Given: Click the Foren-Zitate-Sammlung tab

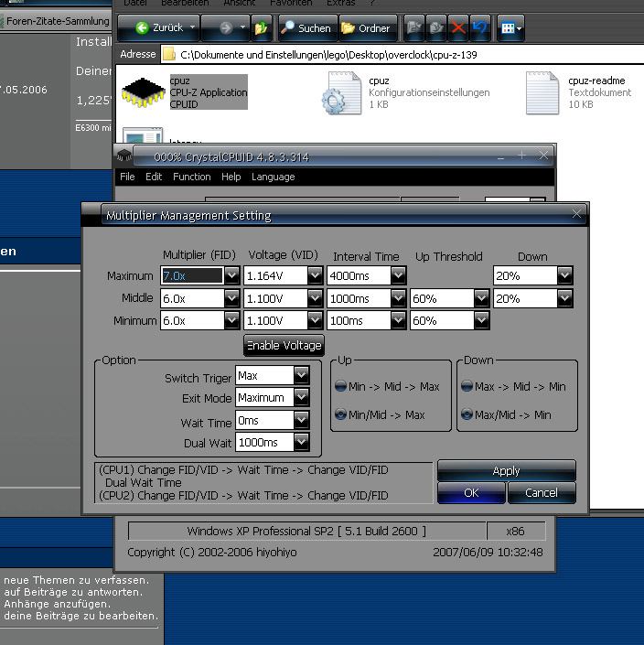Looking at the screenshot, I should coord(57,21).
